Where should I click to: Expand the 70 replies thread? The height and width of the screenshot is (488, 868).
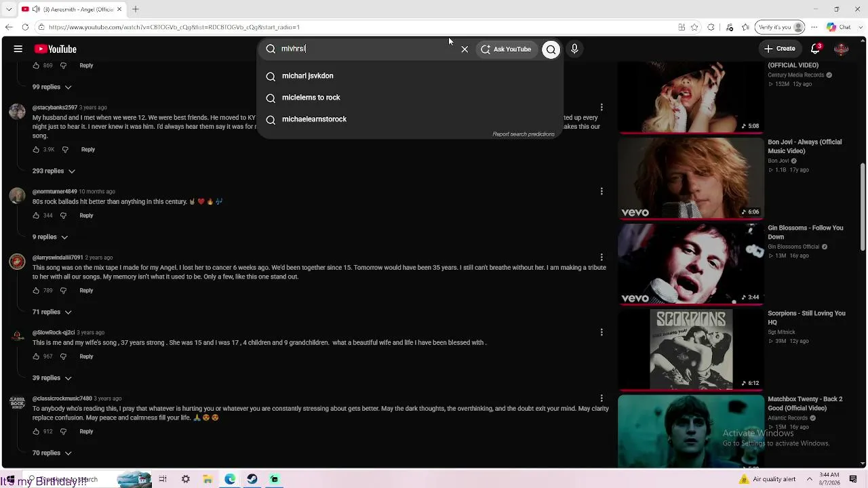click(52, 453)
